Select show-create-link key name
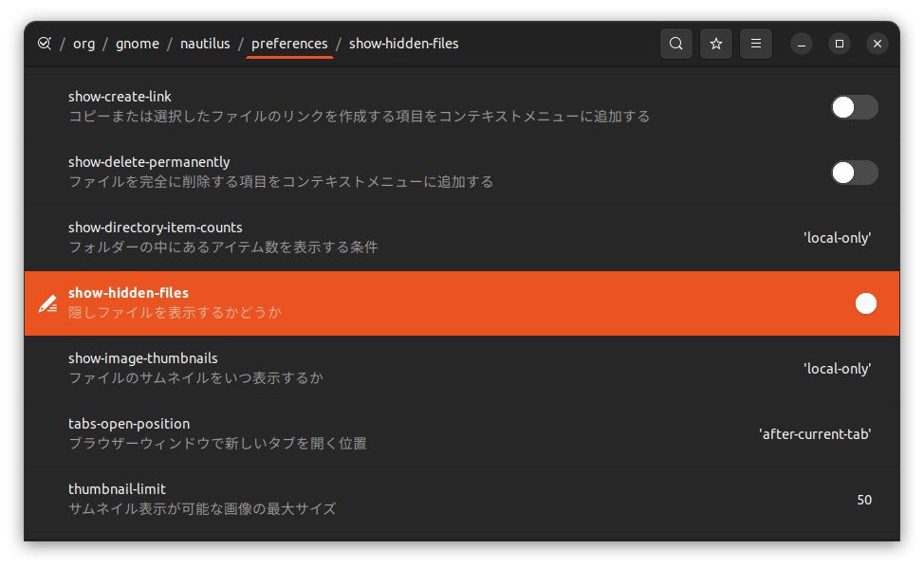The width and height of the screenshot is (924, 568). tap(120, 97)
